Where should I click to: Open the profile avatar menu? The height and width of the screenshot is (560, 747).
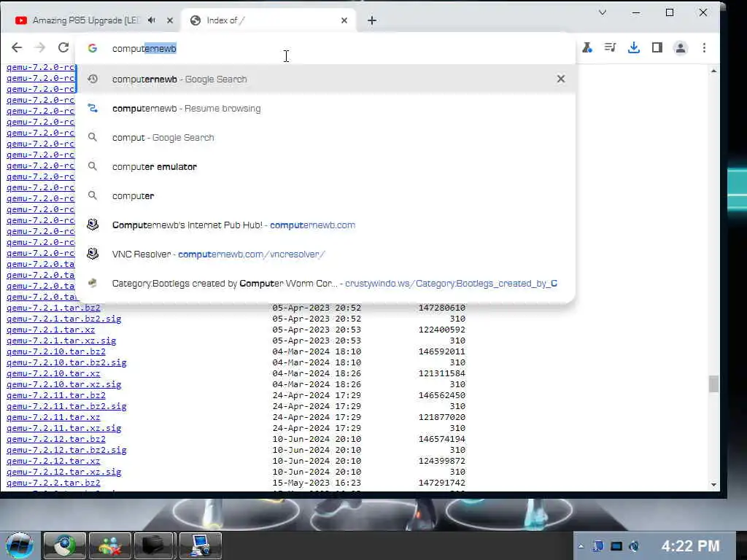[681, 48]
